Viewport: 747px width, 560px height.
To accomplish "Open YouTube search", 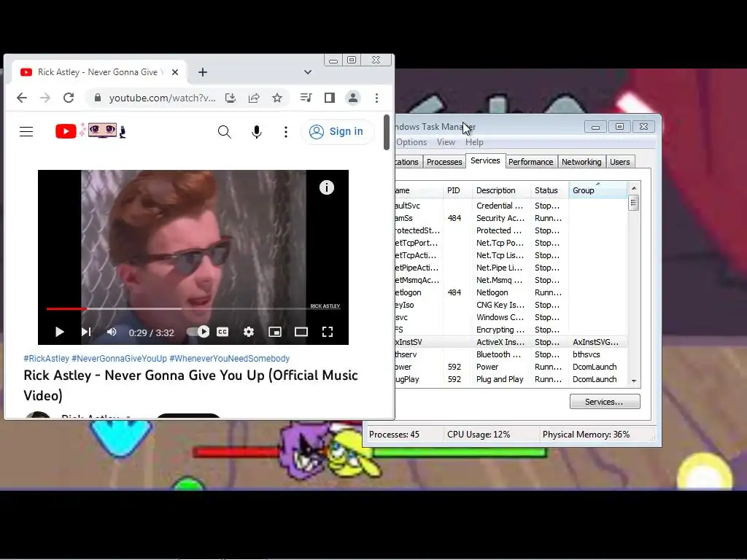I will click(225, 132).
